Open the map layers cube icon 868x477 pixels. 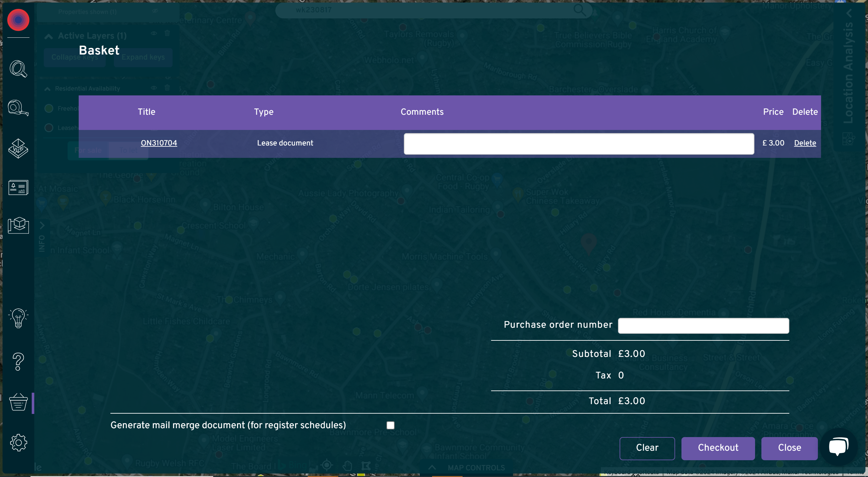(x=18, y=148)
